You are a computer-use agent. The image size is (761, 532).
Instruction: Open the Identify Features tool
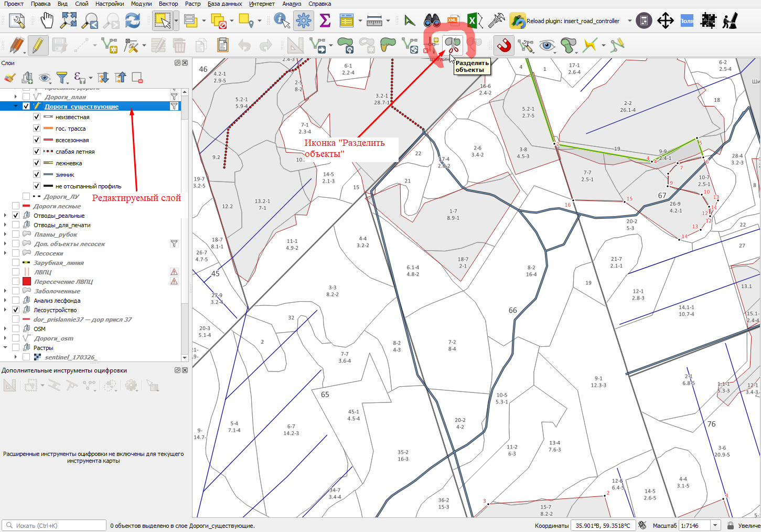point(282,21)
